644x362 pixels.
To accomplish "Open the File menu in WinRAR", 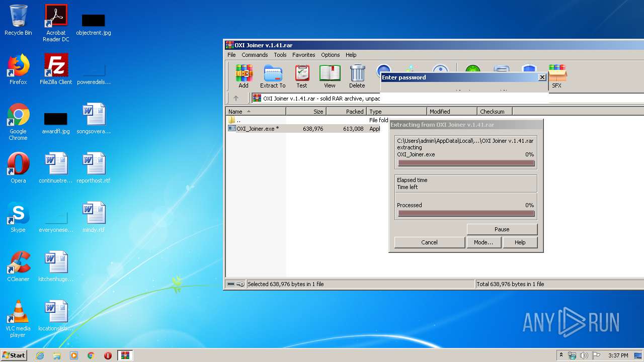I will pyautogui.click(x=231, y=55).
